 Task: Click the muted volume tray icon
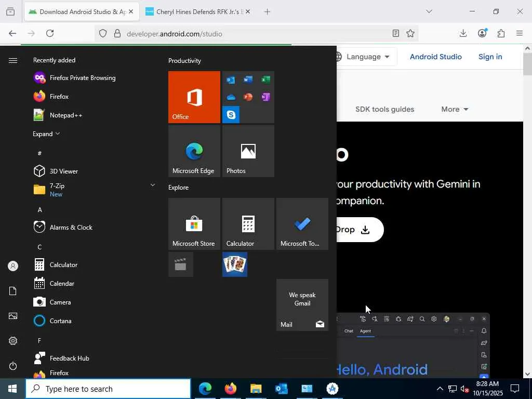pos(464,389)
